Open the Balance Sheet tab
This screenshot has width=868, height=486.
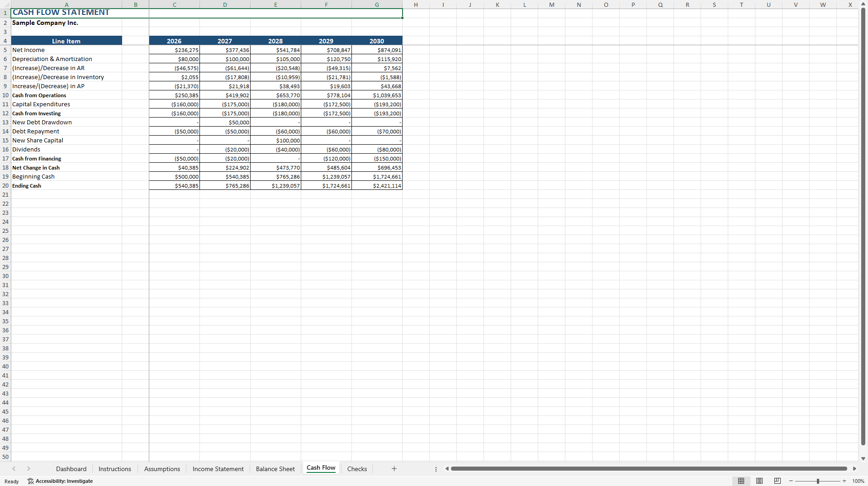[275, 469]
